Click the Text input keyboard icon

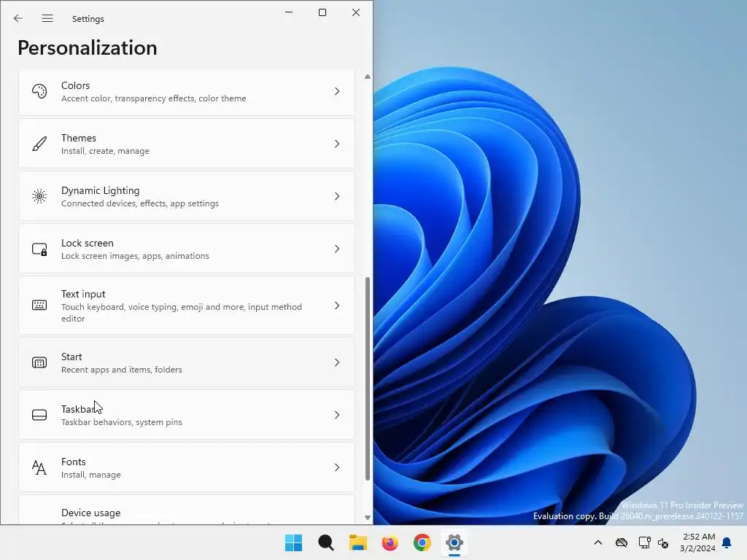tap(39, 306)
